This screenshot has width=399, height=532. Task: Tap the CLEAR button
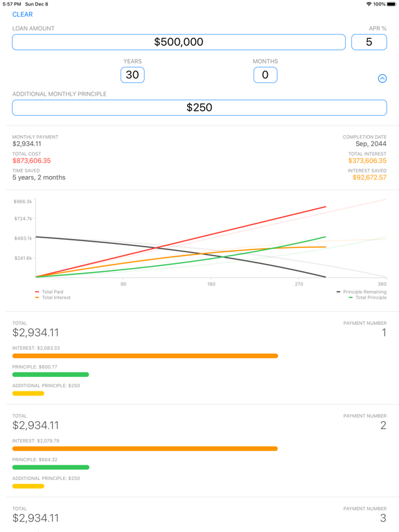(x=22, y=15)
